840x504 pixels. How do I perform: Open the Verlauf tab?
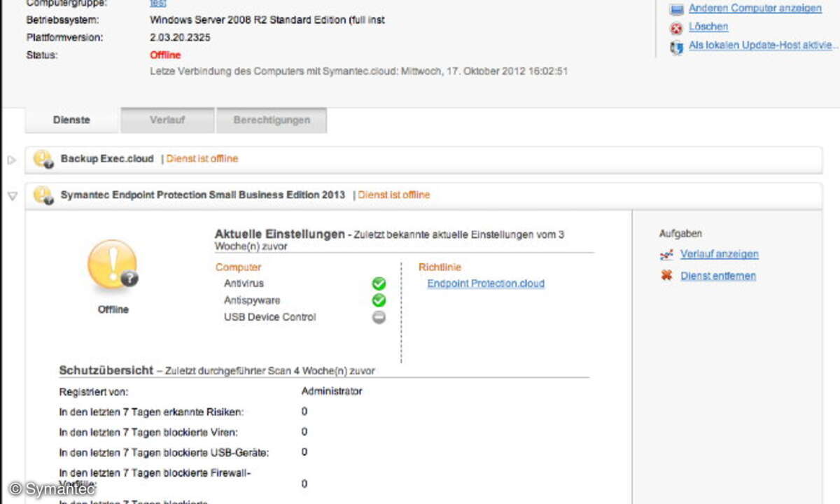click(x=167, y=120)
